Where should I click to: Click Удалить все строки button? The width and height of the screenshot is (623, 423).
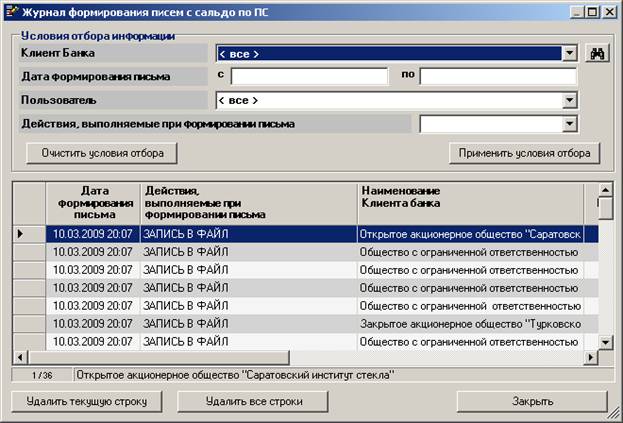tap(253, 402)
